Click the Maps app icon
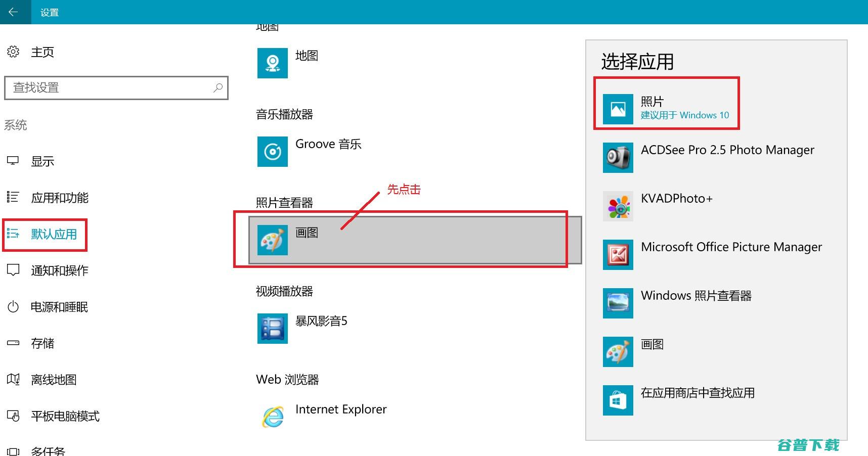The image size is (868, 456). 273,63
